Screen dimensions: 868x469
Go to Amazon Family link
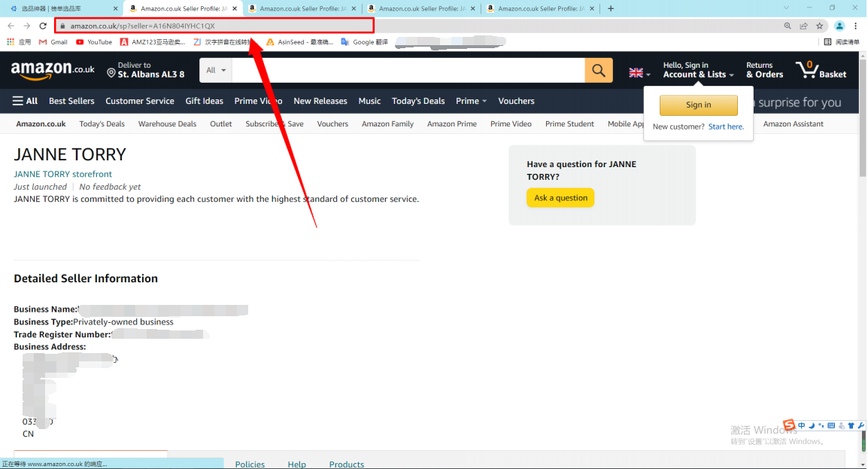pos(387,124)
